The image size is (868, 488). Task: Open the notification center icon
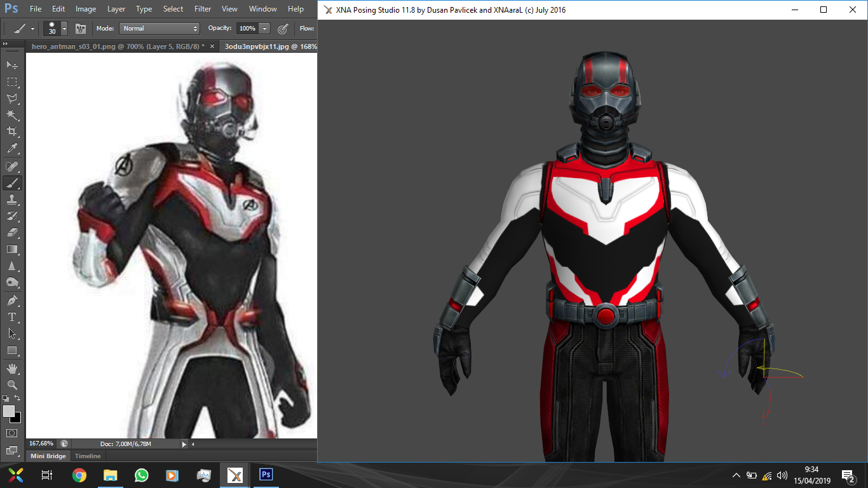point(848,475)
